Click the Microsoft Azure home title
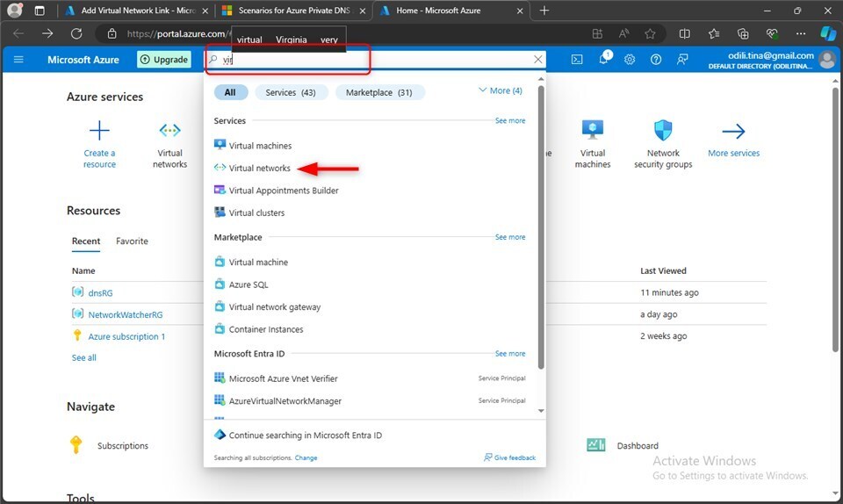843x504 pixels. [x=83, y=60]
